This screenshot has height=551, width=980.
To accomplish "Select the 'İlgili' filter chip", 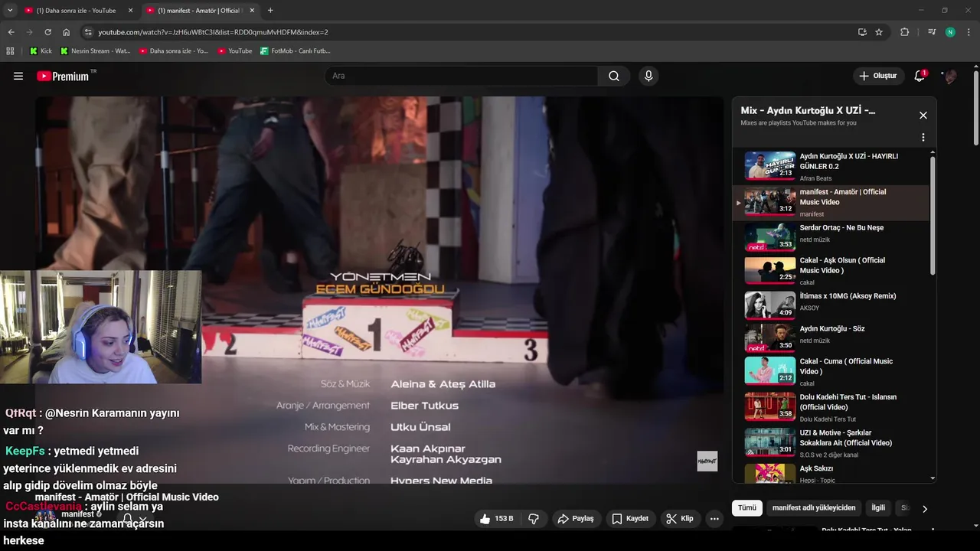I will pos(878,507).
